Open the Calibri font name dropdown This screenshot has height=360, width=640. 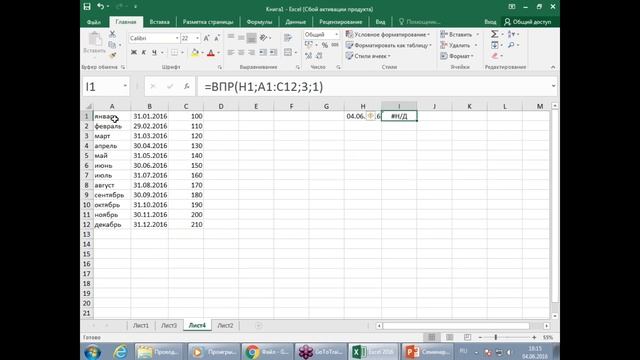pyautogui.click(x=177, y=38)
